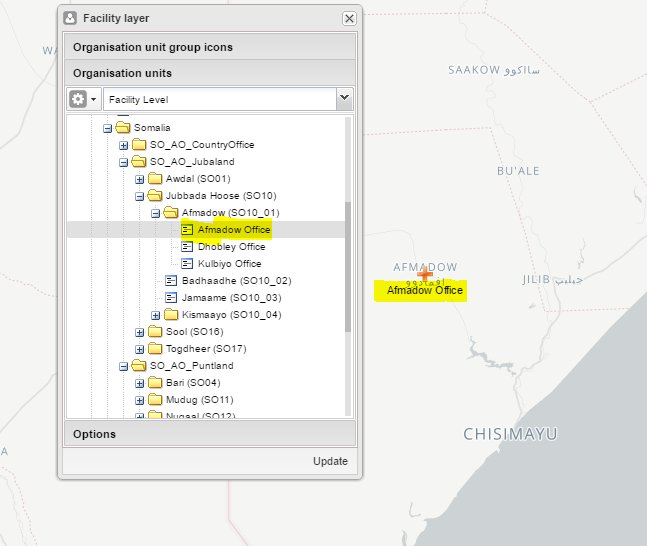
Task: Select Togdheer (SO17) in the tree
Action: 205,348
